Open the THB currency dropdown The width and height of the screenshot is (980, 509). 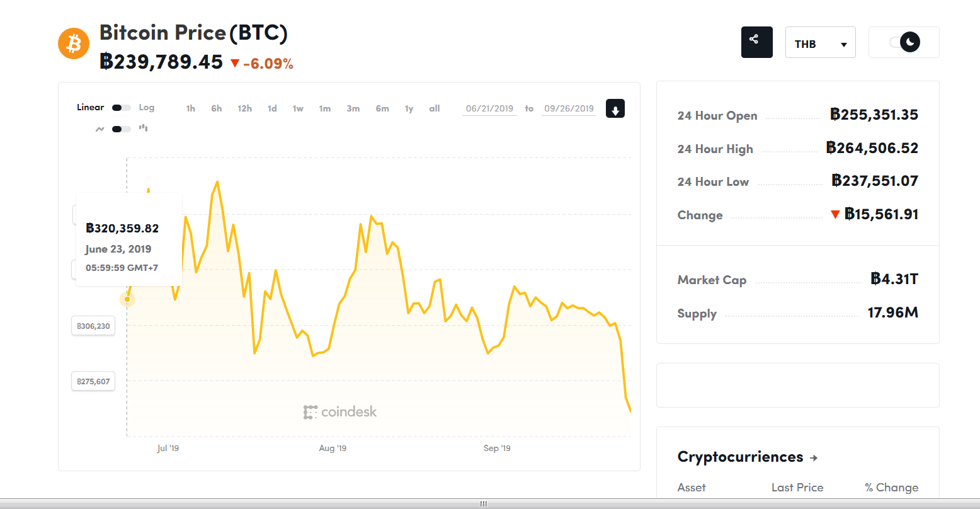[x=820, y=42]
